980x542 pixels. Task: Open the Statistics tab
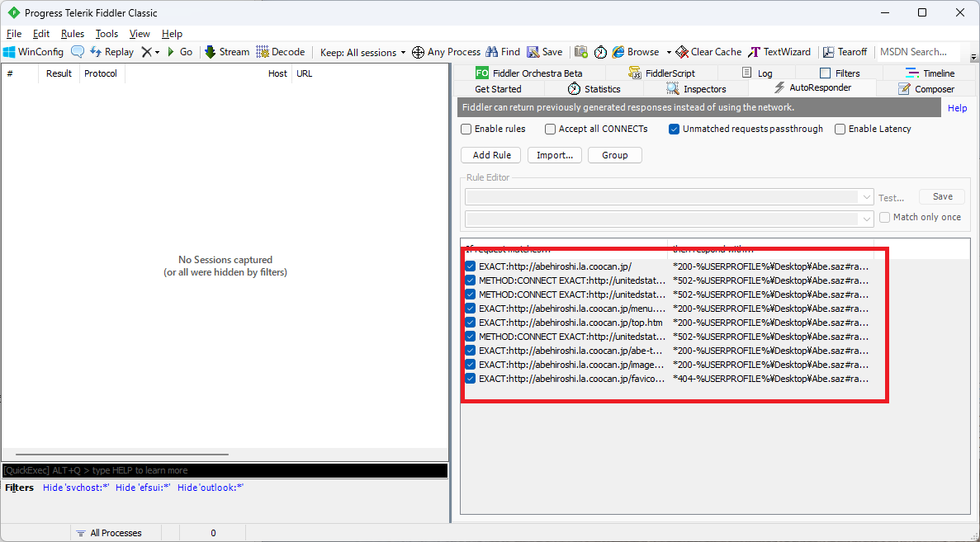[594, 89]
